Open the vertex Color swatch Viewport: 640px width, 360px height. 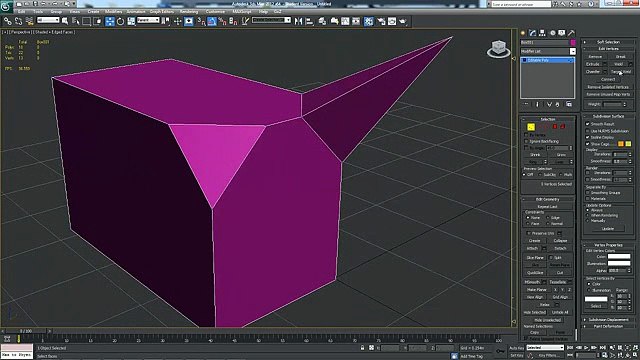pyautogui.click(x=619, y=257)
